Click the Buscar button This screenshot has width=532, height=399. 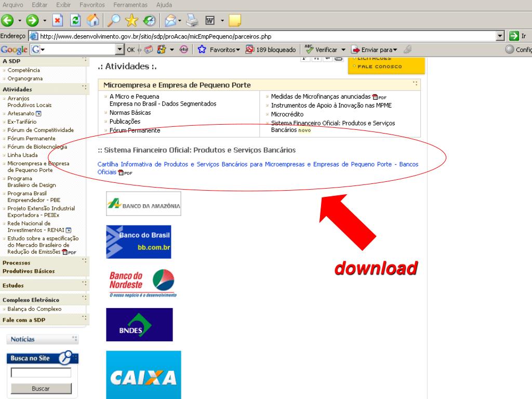[x=41, y=389]
